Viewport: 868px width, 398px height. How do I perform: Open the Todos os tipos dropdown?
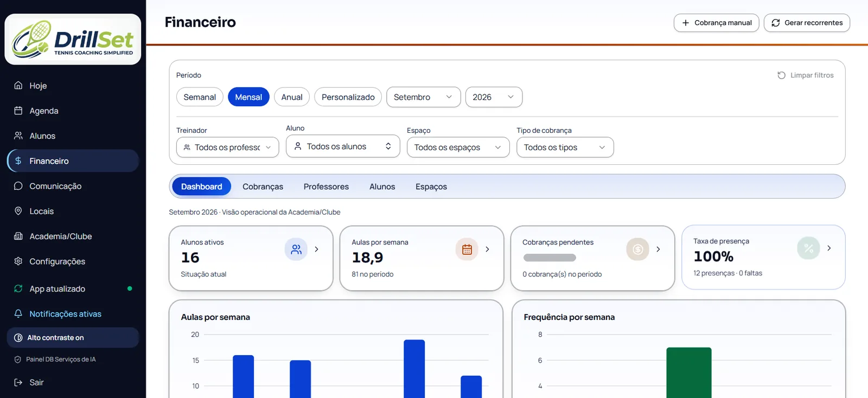click(565, 147)
